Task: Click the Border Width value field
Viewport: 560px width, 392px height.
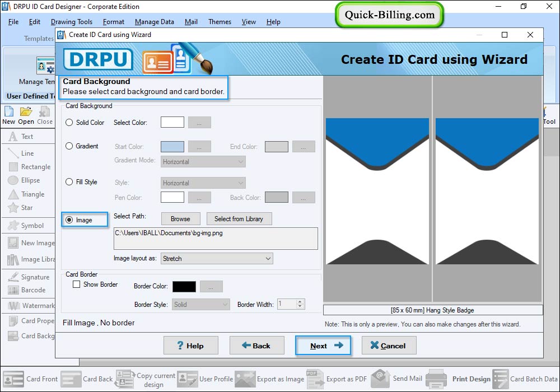Action: (x=287, y=304)
